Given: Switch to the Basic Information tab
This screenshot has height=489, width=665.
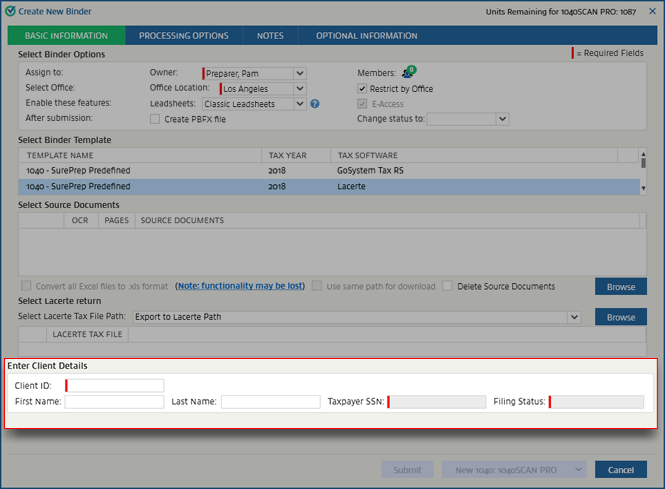Looking at the screenshot, I should 67,36.
